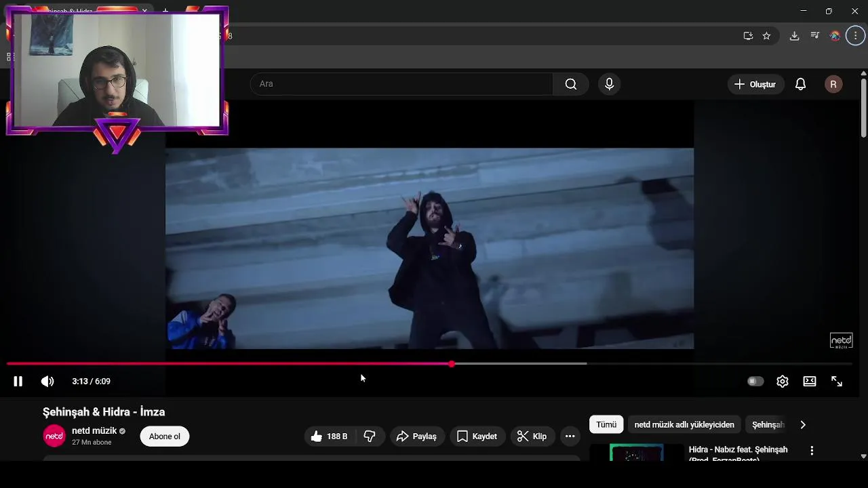Open netd müzik channel avatar

(x=54, y=436)
